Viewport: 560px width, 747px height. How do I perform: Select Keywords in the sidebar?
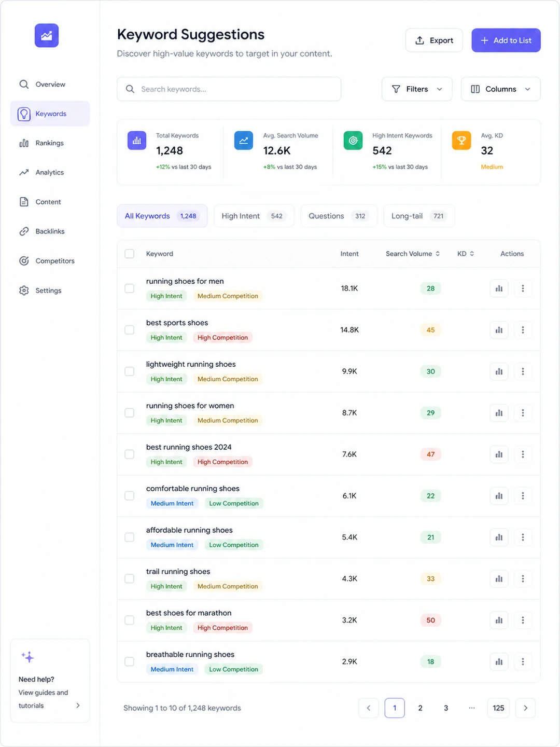(x=50, y=114)
